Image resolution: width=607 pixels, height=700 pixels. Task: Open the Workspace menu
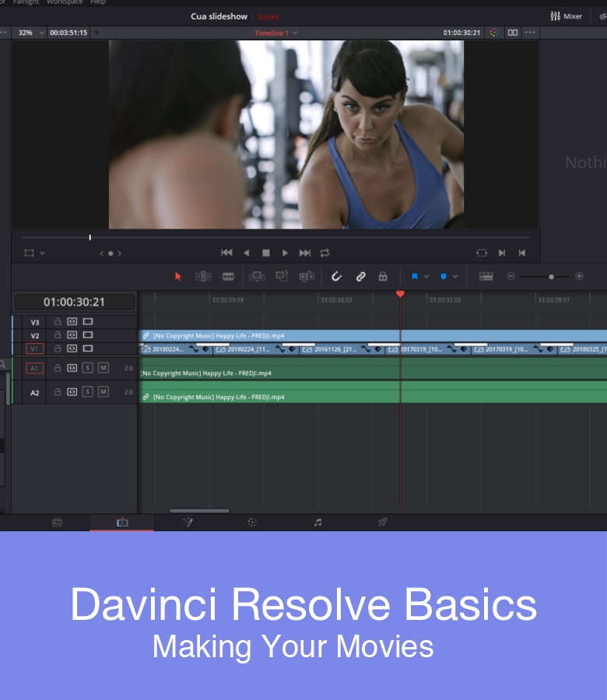coord(65,2)
